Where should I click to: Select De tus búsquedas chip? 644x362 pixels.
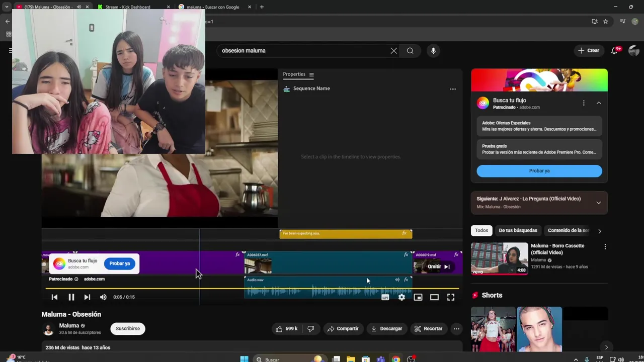point(518,231)
